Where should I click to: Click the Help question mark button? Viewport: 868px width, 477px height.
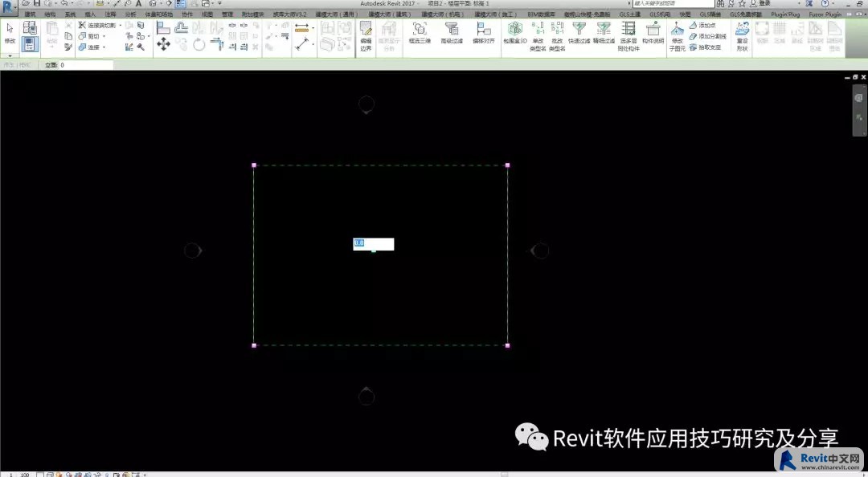click(x=825, y=3)
